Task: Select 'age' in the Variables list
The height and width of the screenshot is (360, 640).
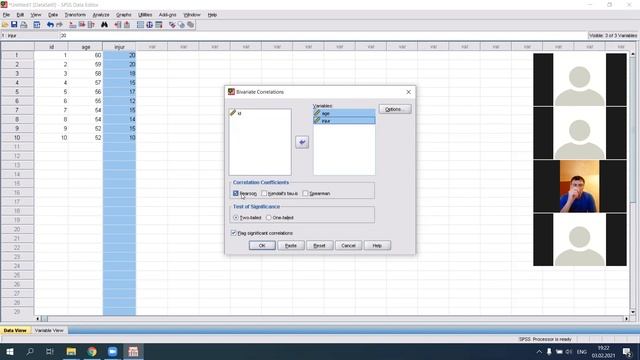Action: (344, 113)
